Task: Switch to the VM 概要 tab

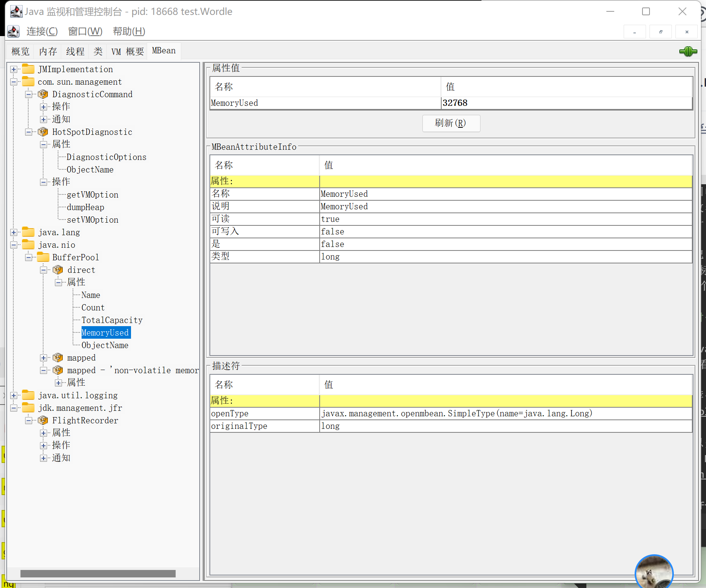Action: click(x=127, y=51)
